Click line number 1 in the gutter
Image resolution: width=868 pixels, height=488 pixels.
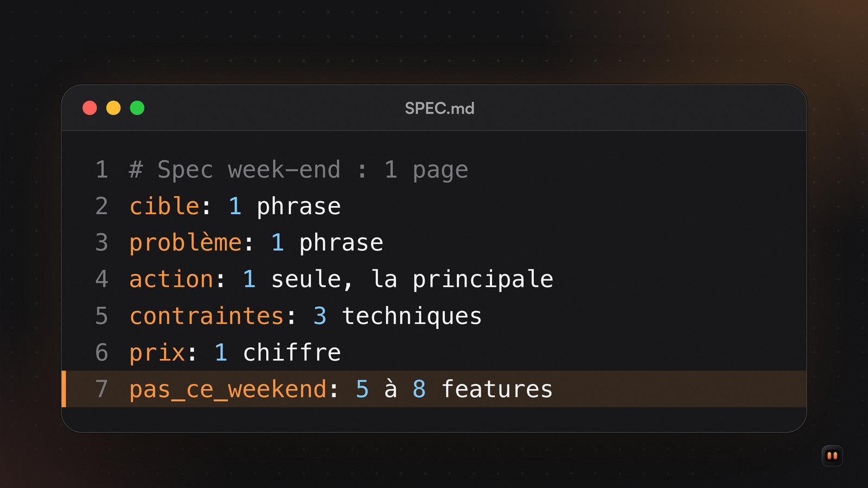pos(102,170)
